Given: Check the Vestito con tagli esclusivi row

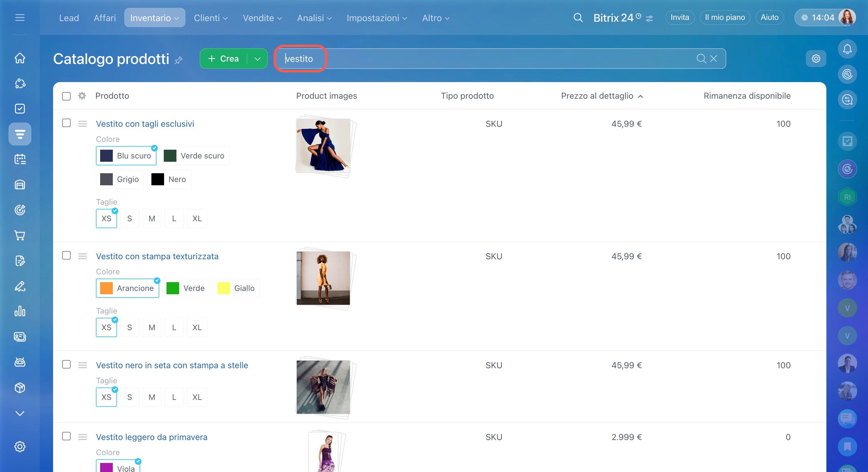Looking at the screenshot, I should (x=66, y=123).
